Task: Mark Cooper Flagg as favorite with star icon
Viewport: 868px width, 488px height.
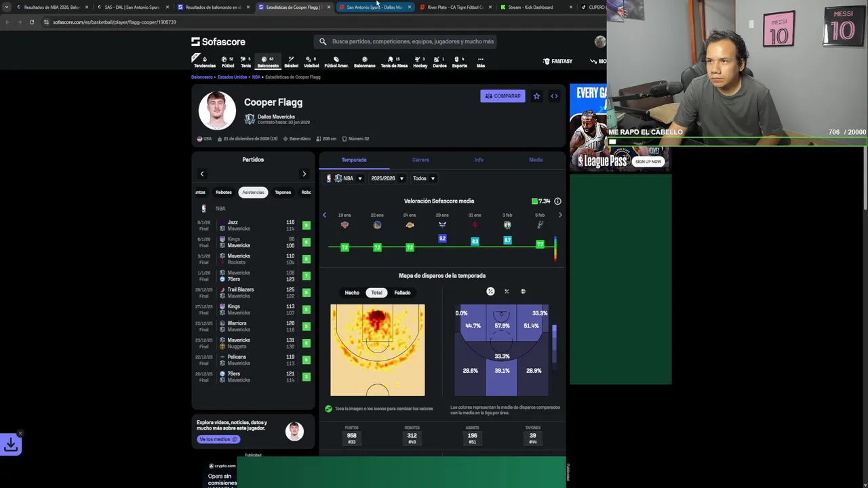Action: (x=536, y=96)
